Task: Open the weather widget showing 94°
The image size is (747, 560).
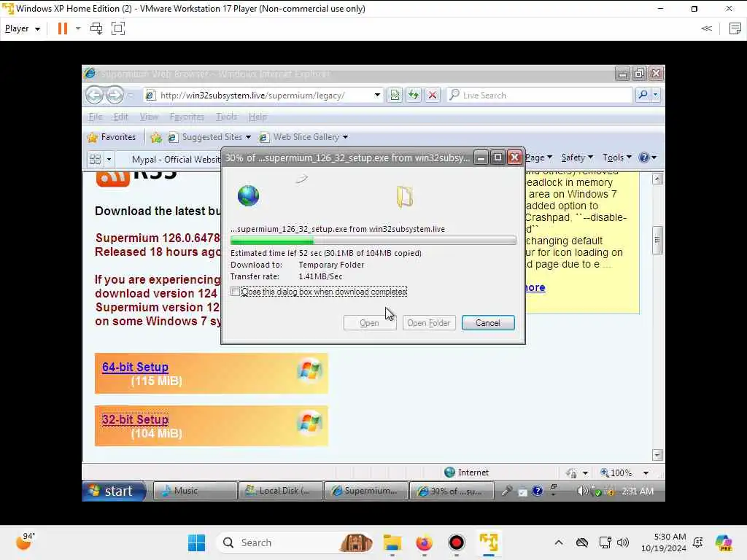Action: (x=25, y=541)
